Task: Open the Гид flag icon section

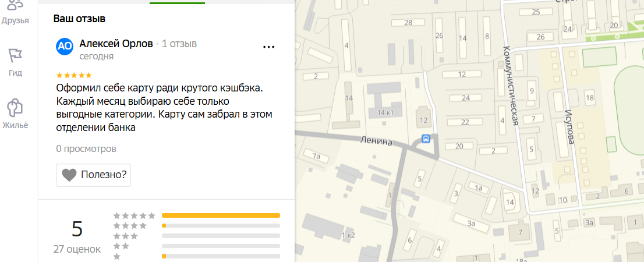Action: 15,62
